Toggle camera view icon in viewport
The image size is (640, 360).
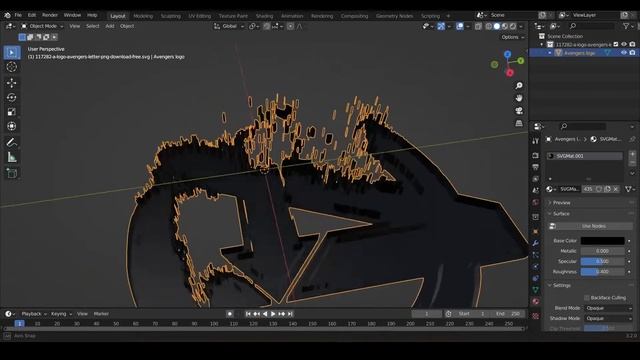[x=519, y=111]
